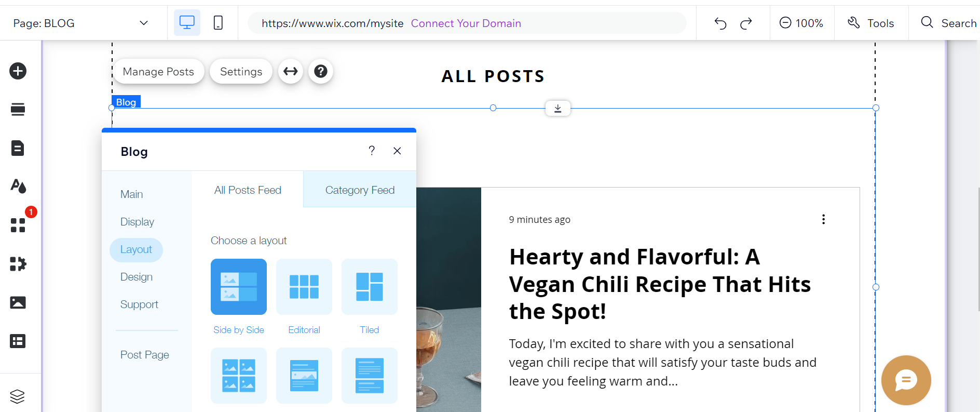Viewport: 980px width, 412px height.
Task: Select the Tiled layout option
Action: point(370,287)
